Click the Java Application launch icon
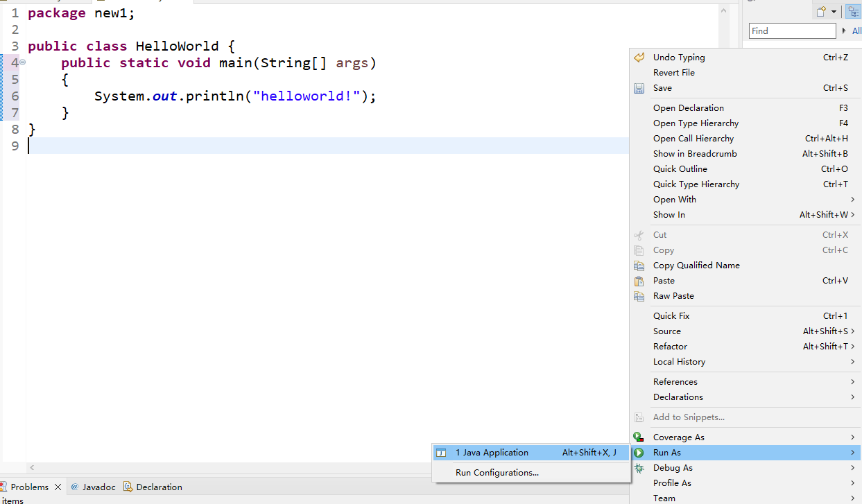Screen dimensions: 862x504 pyautogui.click(x=441, y=453)
